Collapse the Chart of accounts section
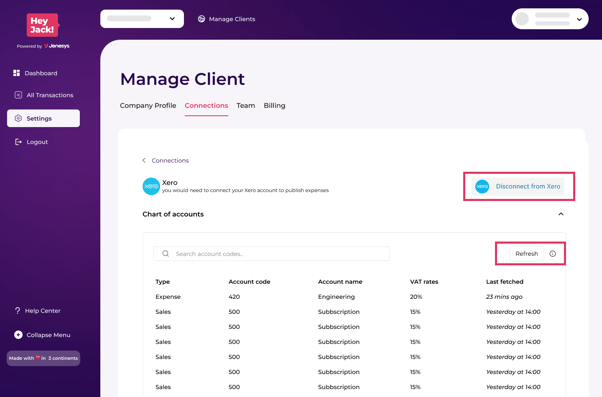 coord(561,214)
